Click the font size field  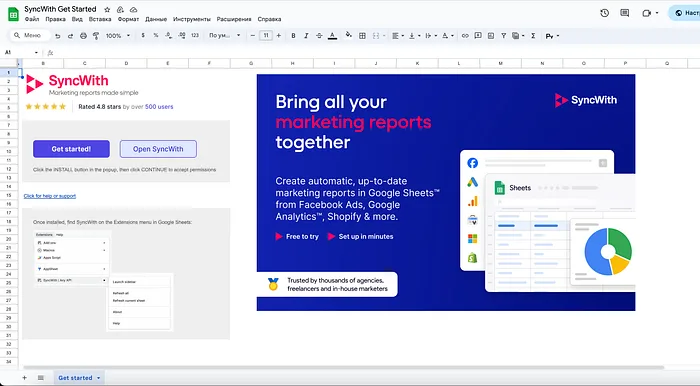coord(266,36)
